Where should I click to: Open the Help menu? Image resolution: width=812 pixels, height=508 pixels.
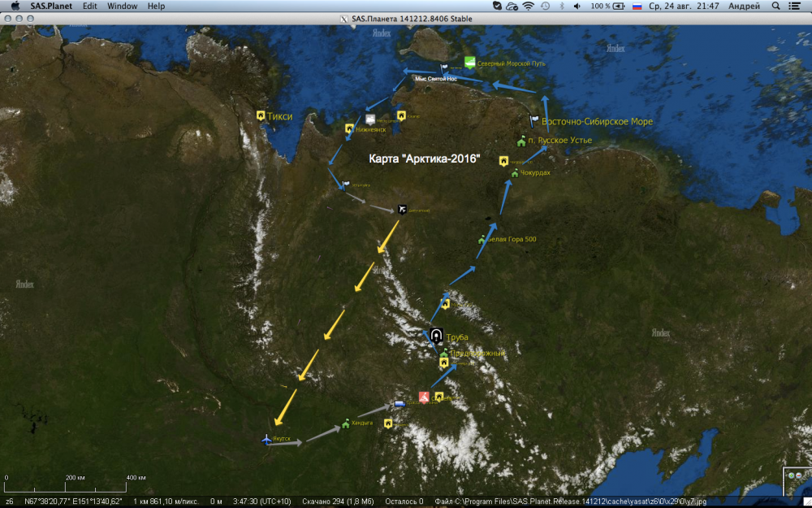[156, 6]
